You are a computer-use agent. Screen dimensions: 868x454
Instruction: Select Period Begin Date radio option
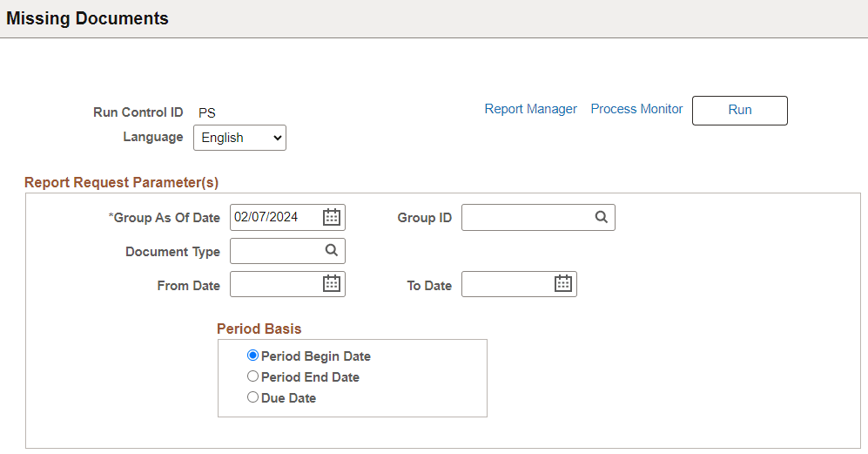tap(253, 356)
